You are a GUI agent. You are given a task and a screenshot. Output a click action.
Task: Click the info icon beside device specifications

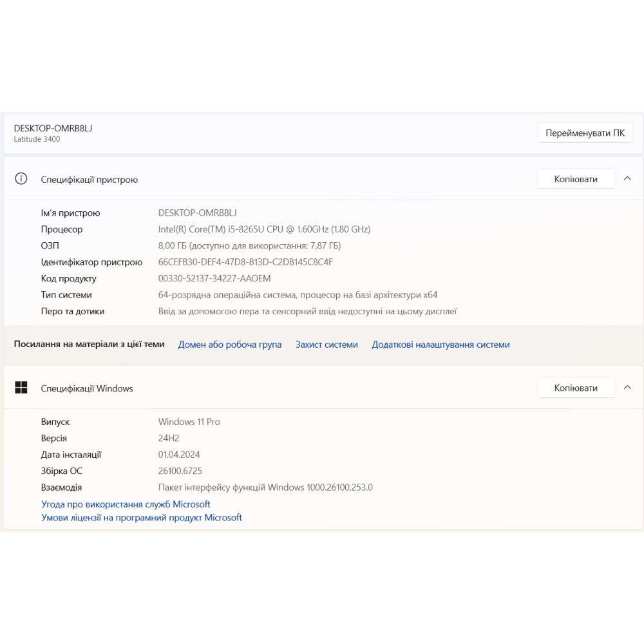pos(21,179)
